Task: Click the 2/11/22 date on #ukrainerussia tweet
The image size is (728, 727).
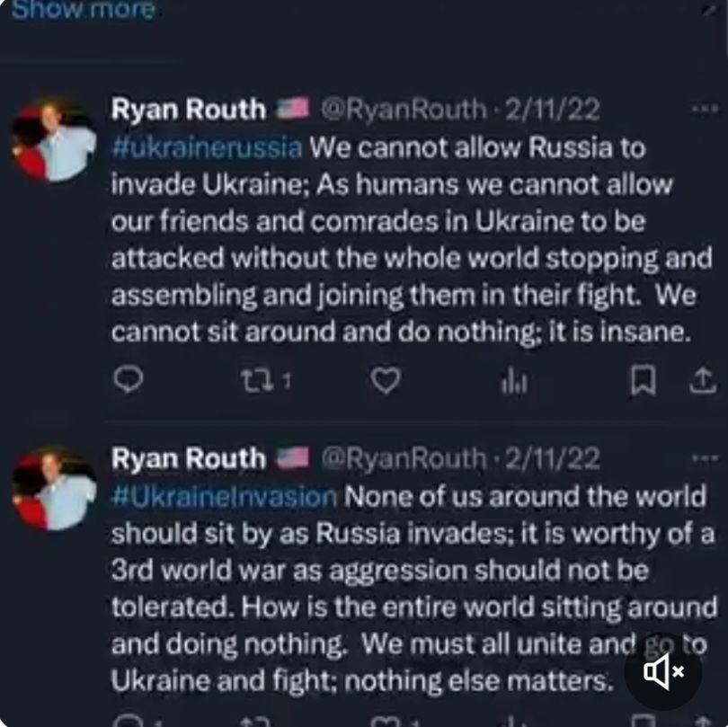Action: coord(553,110)
